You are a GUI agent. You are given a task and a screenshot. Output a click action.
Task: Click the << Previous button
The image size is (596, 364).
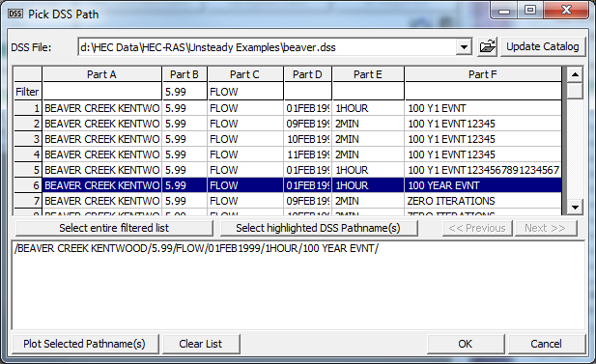477,228
